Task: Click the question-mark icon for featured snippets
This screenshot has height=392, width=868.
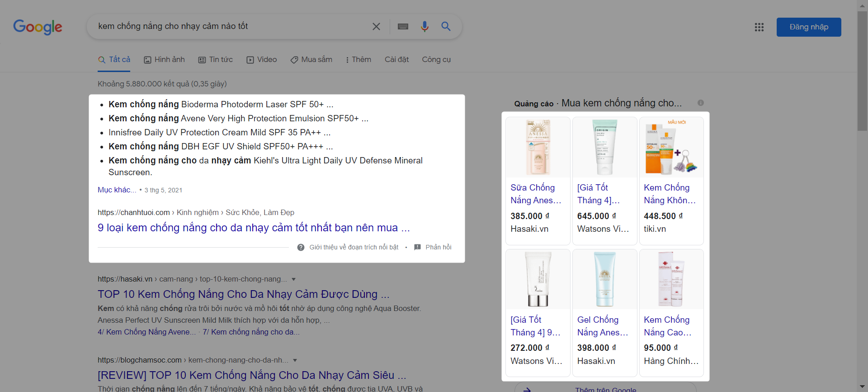Action: click(301, 247)
